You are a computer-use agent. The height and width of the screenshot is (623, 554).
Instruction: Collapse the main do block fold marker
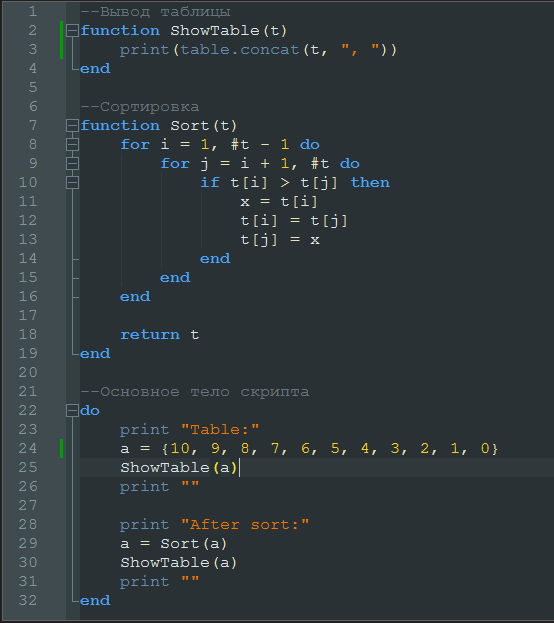(72, 410)
